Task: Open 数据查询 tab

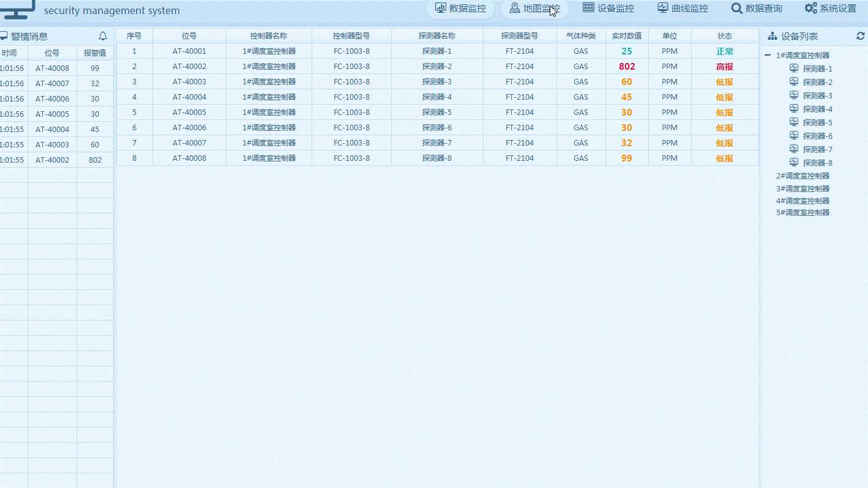Action: click(x=757, y=9)
